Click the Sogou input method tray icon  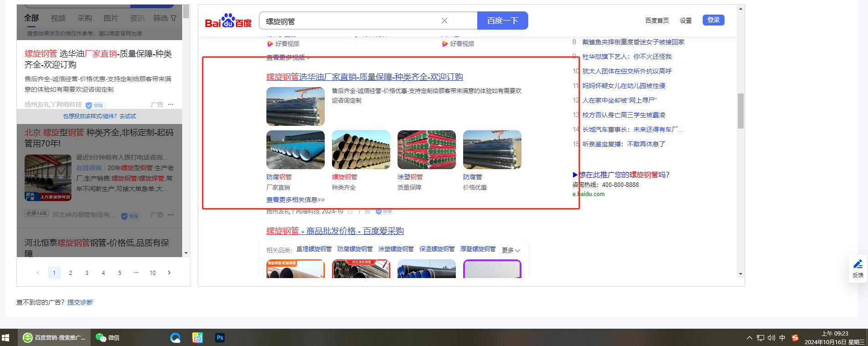[x=795, y=338]
